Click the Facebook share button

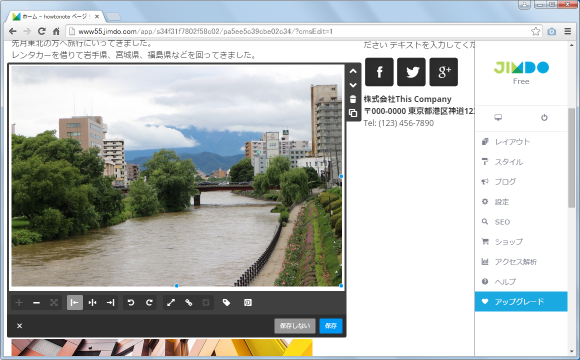[x=379, y=72]
